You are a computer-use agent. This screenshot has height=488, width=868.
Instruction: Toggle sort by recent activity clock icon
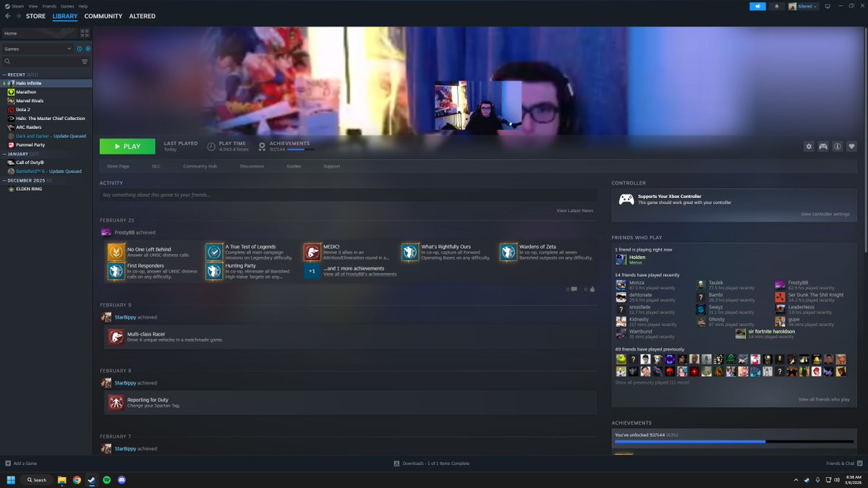(80, 48)
